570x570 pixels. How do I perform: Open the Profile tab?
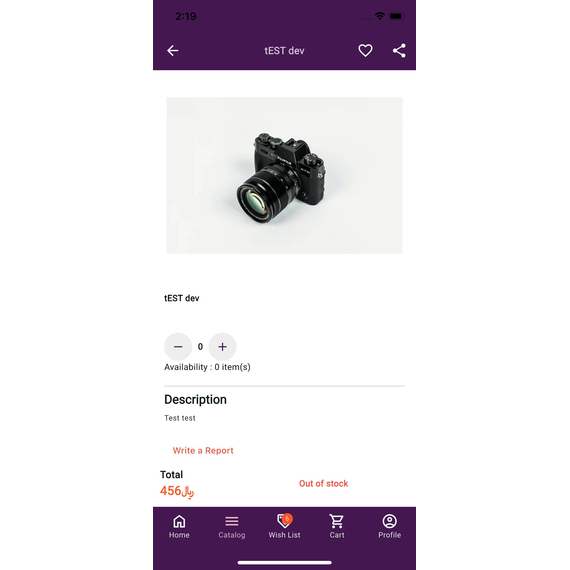point(389,526)
